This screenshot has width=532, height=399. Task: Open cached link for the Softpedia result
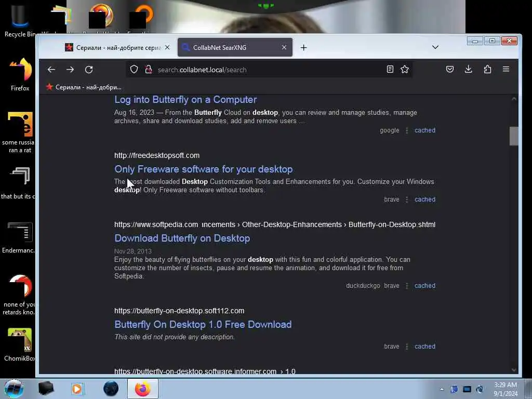[425, 286]
